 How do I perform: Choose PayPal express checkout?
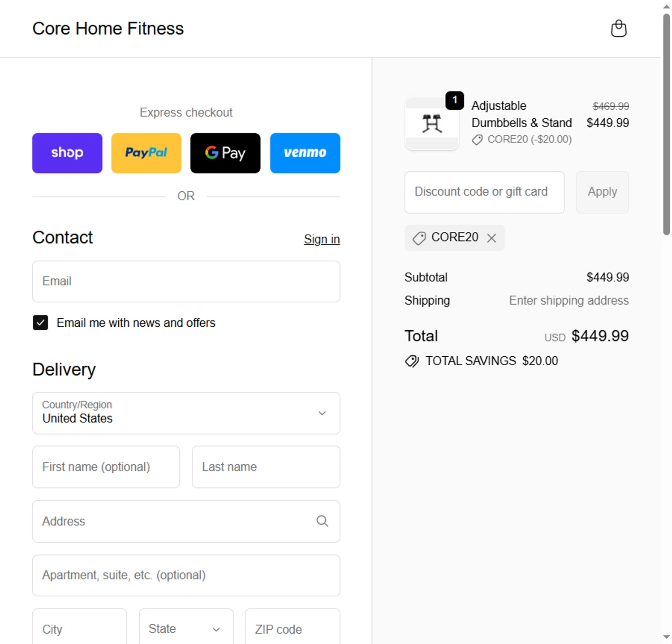(x=146, y=153)
